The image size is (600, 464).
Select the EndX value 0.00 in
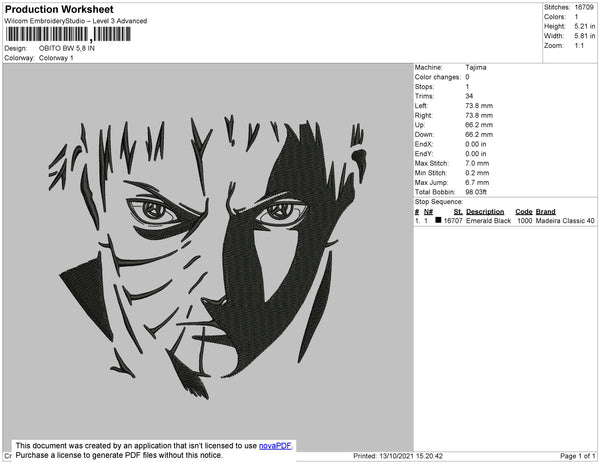[476, 144]
